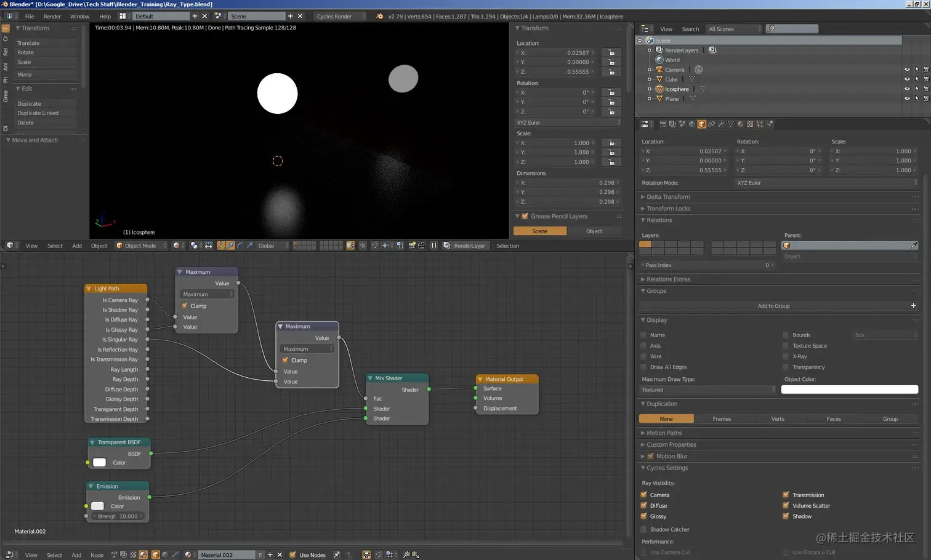
Task: Open the Object Mode dropdown
Action: pyautogui.click(x=141, y=246)
